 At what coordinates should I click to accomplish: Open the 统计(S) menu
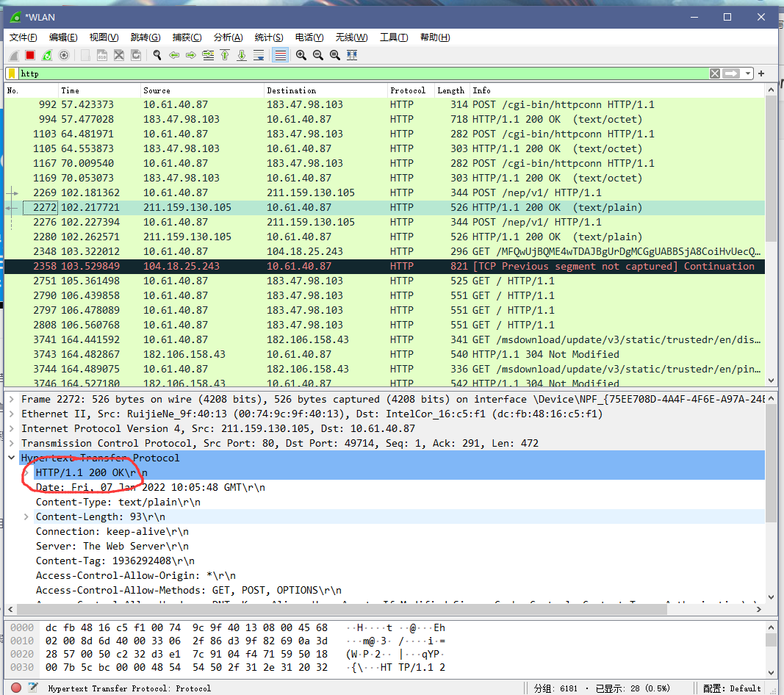click(x=268, y=37)
